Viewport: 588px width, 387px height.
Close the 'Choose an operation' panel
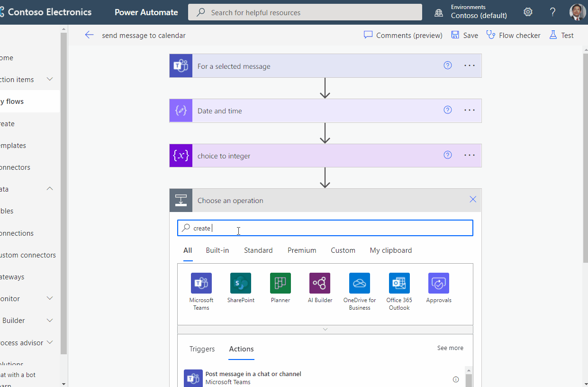pyautogui.click(x=473, y=200)
